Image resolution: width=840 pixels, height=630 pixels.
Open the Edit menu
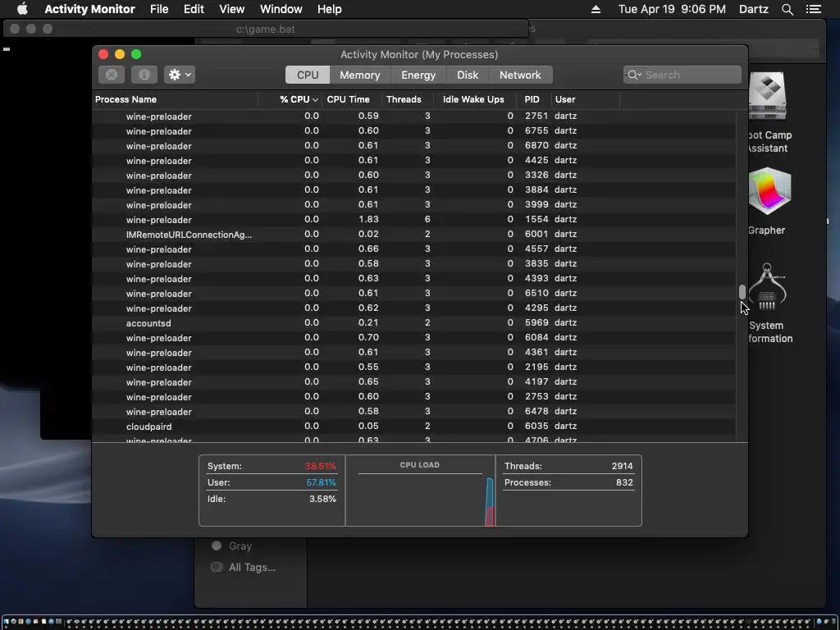coord(194,9)
